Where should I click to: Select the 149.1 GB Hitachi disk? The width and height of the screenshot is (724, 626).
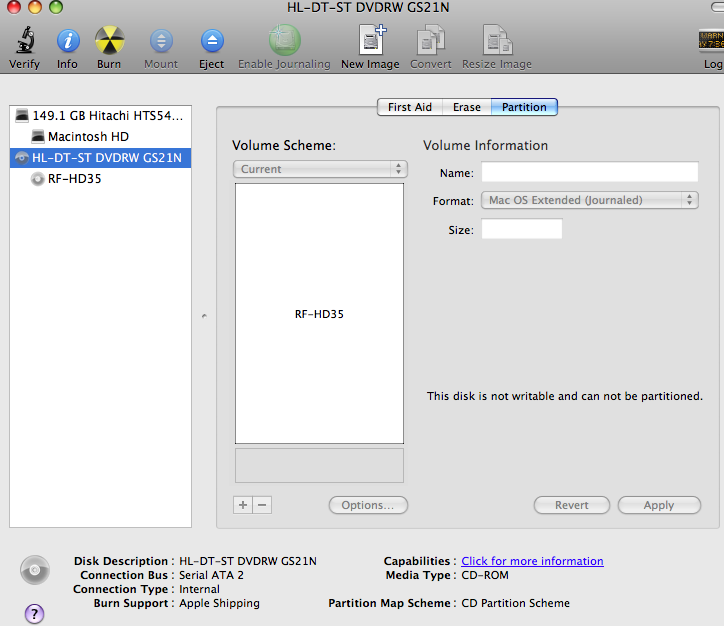click(100, 115)
